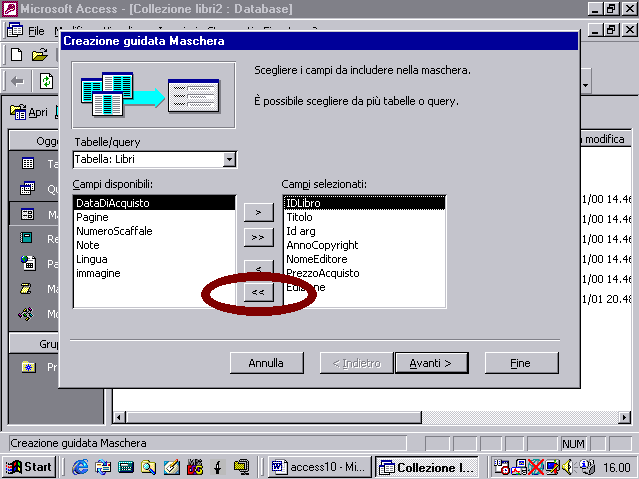This screenshot has height=479, width=639.
Task: Select NumeroScaffale in available fields
Action: coord(154,231)
